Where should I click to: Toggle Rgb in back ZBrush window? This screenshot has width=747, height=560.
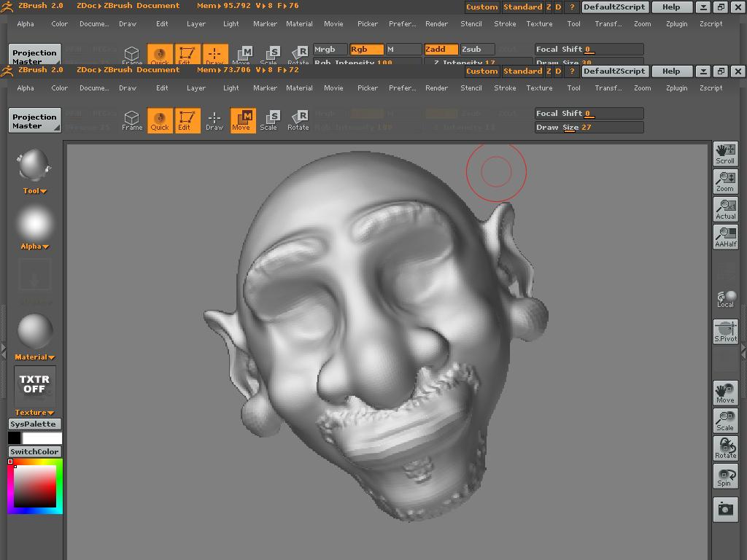pyautogui.click(x=366, y=49)
